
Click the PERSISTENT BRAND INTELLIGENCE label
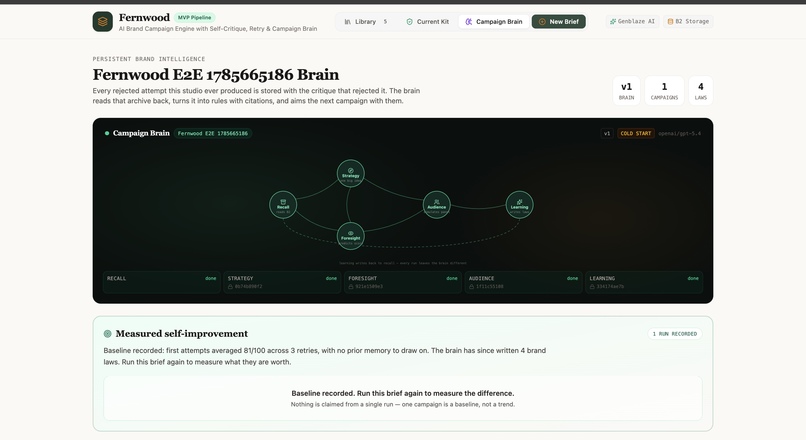(149, 59)
